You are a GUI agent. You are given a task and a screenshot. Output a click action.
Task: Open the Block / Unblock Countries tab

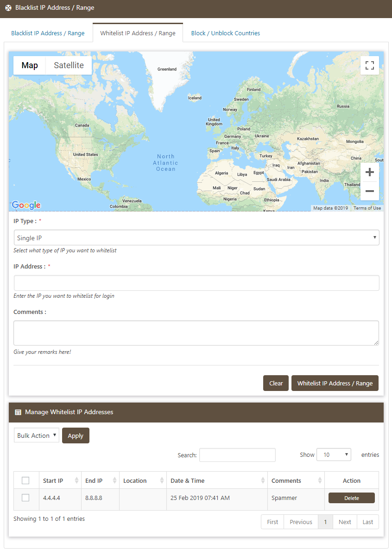pos(225,33)
